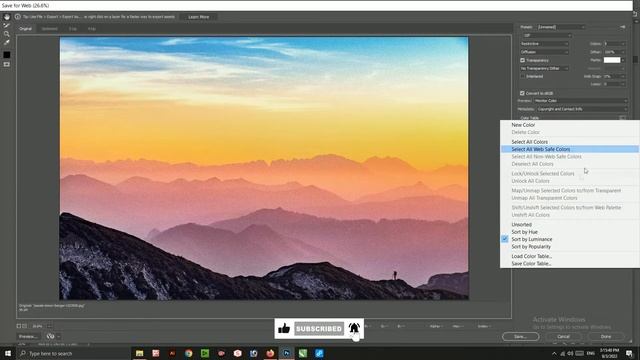This screenshot has width=640, height=360.
Task: Click the notification center icon
Action: point(629,353)
